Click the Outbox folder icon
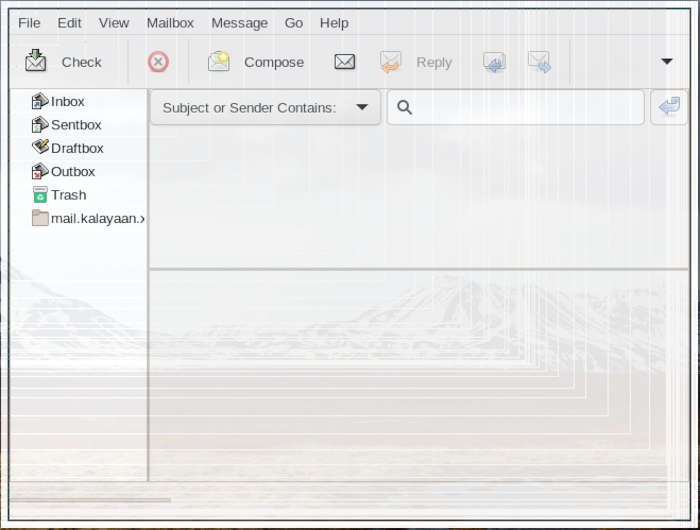The image size is (700, 530). click(x=40, y=171)
